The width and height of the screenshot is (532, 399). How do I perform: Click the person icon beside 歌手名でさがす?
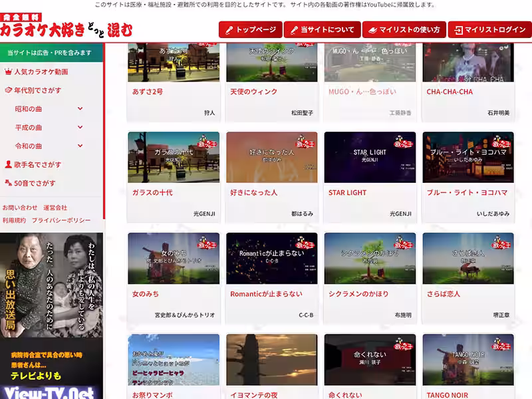7,164
